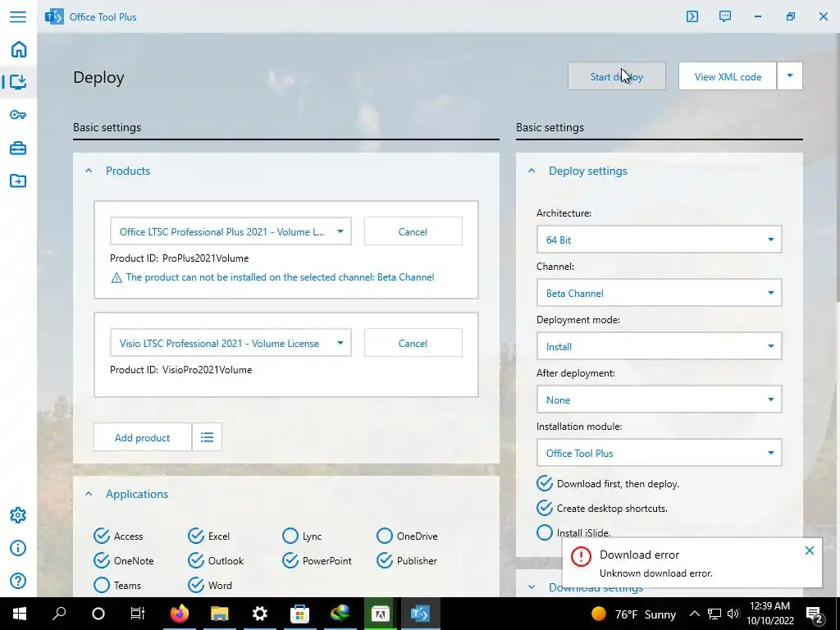840x630 pixels.
Task: Open File Explorer from the taskbar
Action: click(x=220, y=614)
